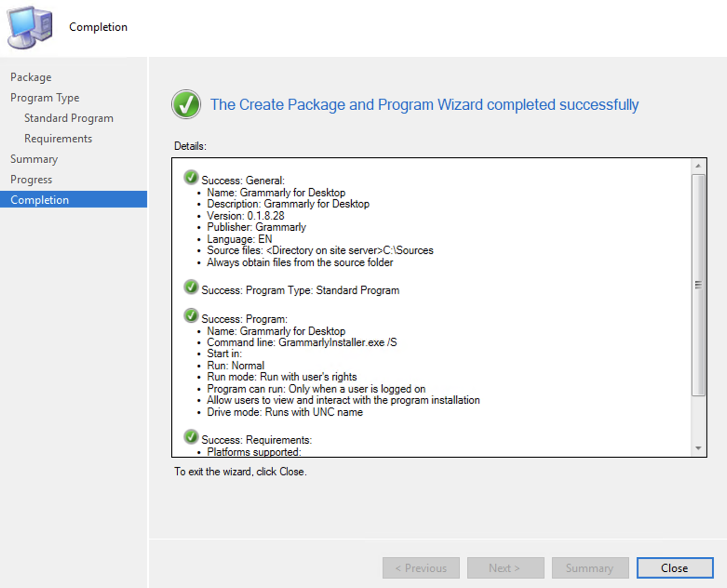This screenshot has width=727, height=588.
Task: Click 'Name: Grammarly for Desktop' under General
Action: (276, 193)
